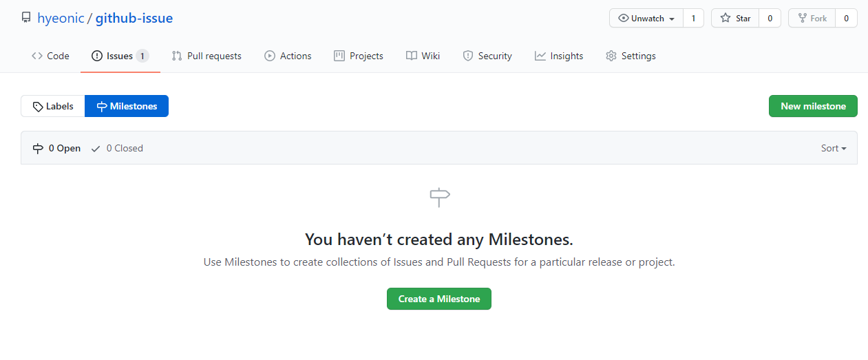This screenshot has height=360, width=868.
Task: Click the green New milestone button
Action: [813, 106]
